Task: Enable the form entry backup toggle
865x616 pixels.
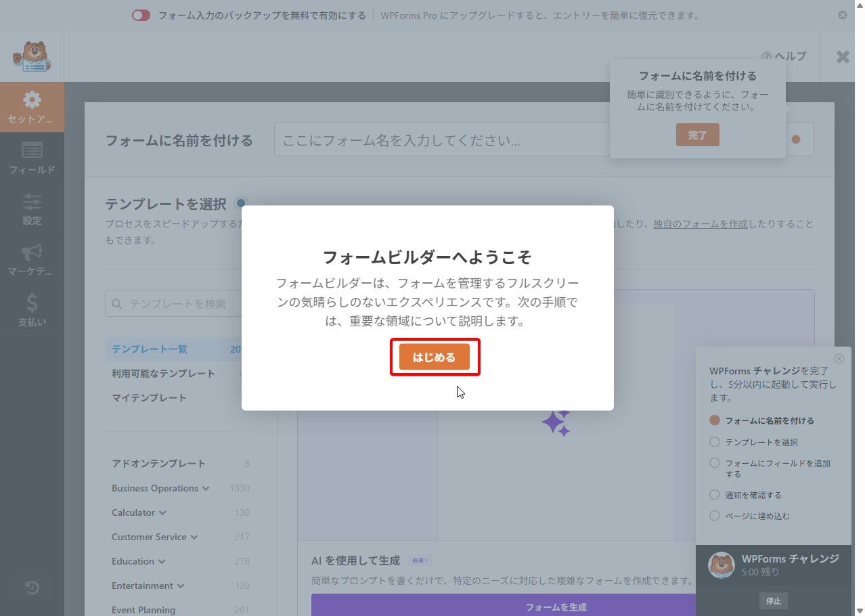Action: click(x=141, y=16)
